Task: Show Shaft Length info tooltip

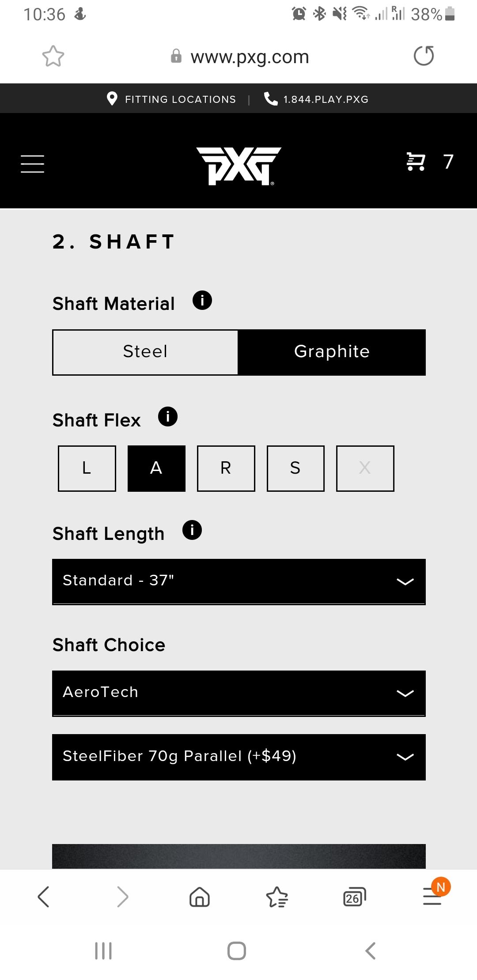Action: tap(192, 530)
